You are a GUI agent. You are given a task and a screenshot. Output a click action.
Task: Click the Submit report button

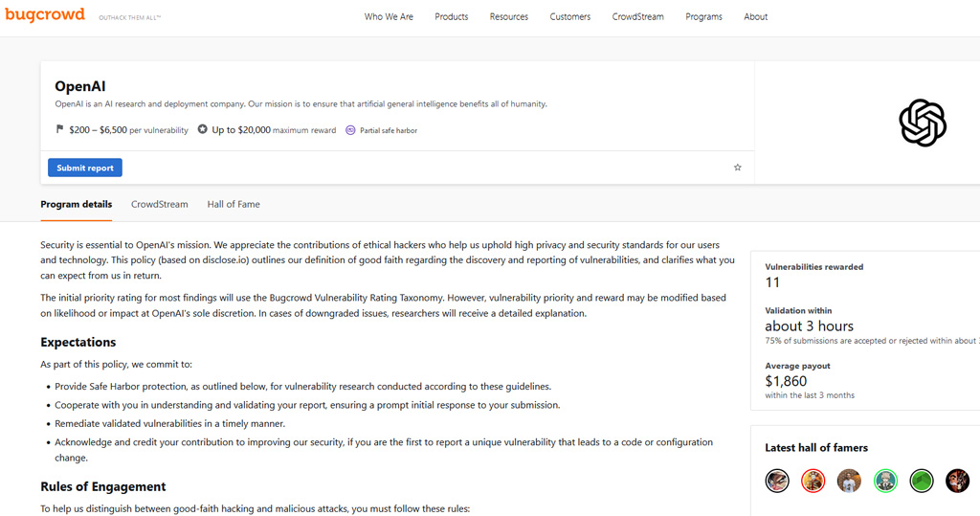tap(85, 168)
